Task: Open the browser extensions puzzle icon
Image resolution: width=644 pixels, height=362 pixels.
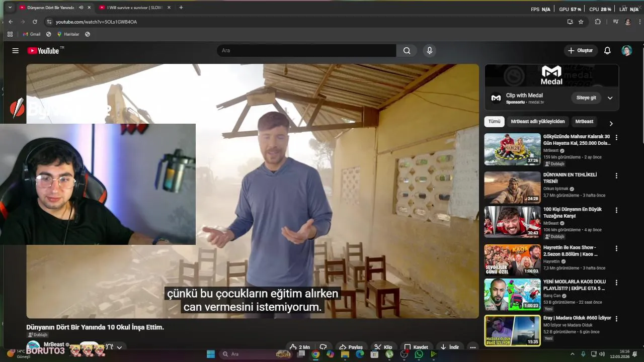Action: pos(598,22)
